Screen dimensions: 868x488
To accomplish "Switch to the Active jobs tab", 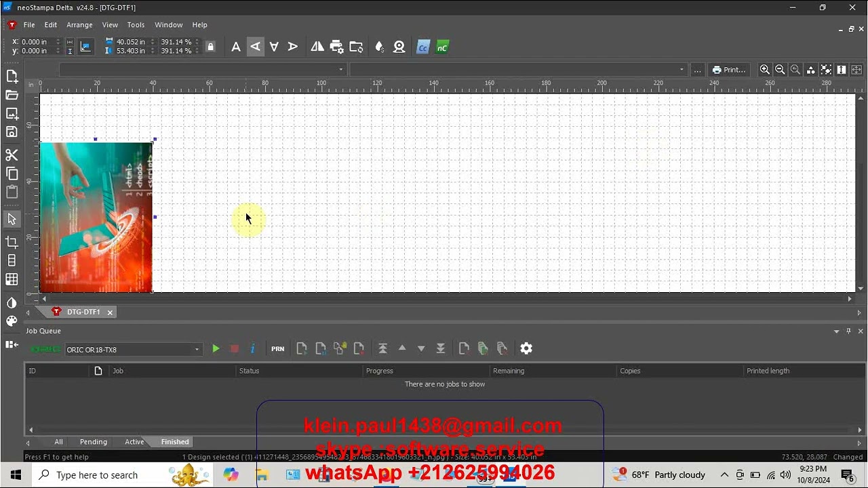I will 134,442.
